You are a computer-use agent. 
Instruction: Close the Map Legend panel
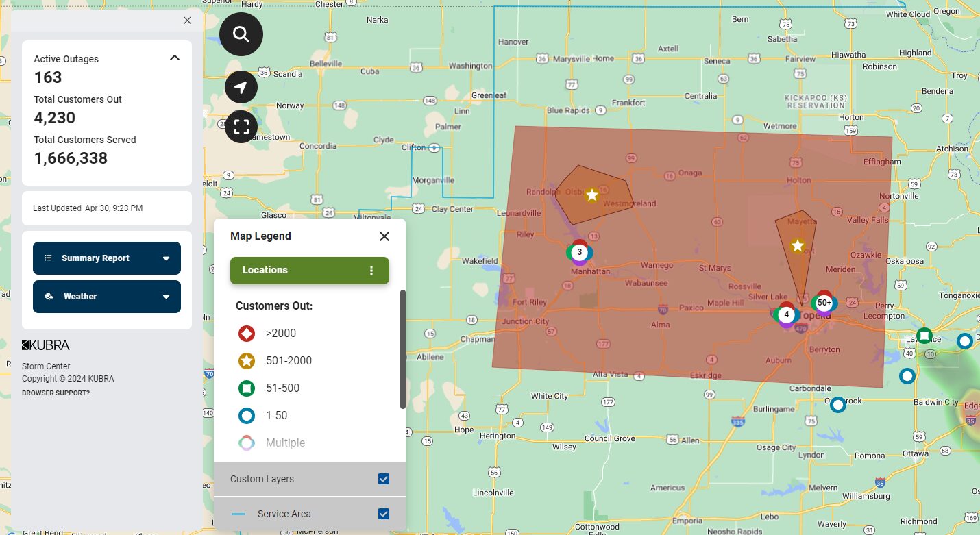click(384, 236)
